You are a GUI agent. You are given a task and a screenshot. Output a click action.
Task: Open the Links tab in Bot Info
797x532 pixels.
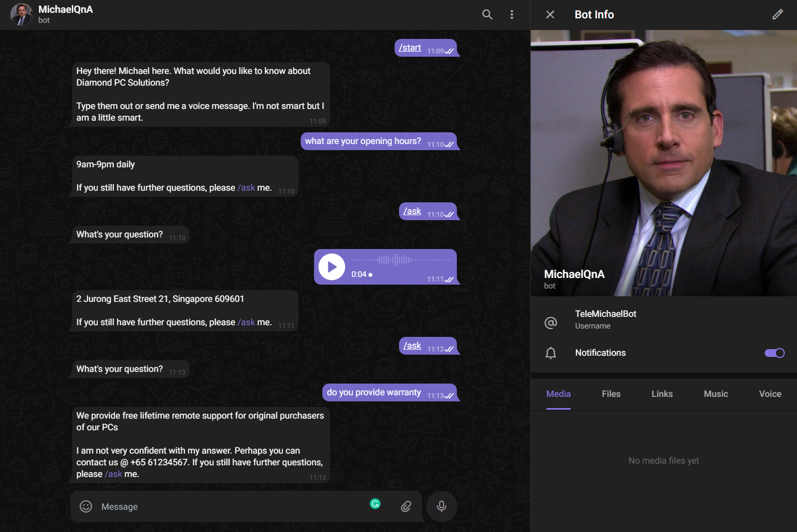pos(661,394)
